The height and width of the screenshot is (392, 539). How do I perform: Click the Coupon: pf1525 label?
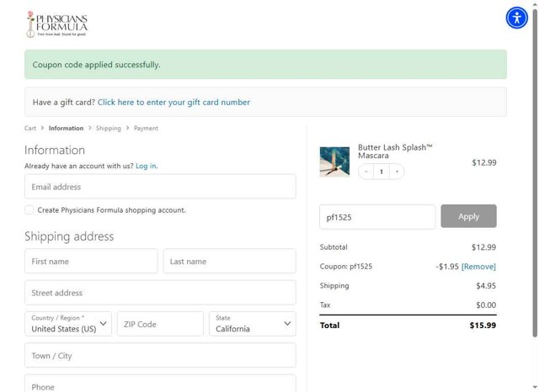click(346, 267)
